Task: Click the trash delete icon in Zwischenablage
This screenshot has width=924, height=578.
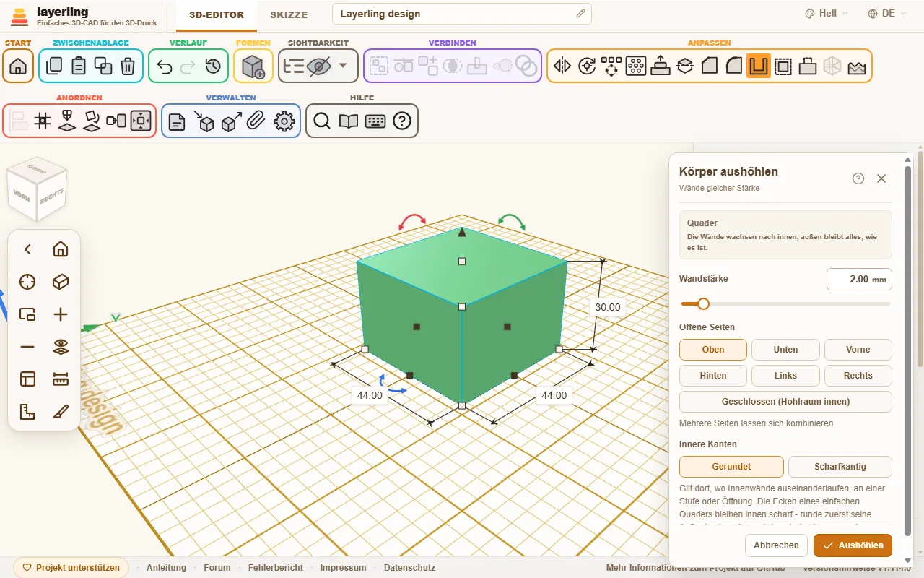Action: pyautogui.click(x=128, y=66)
